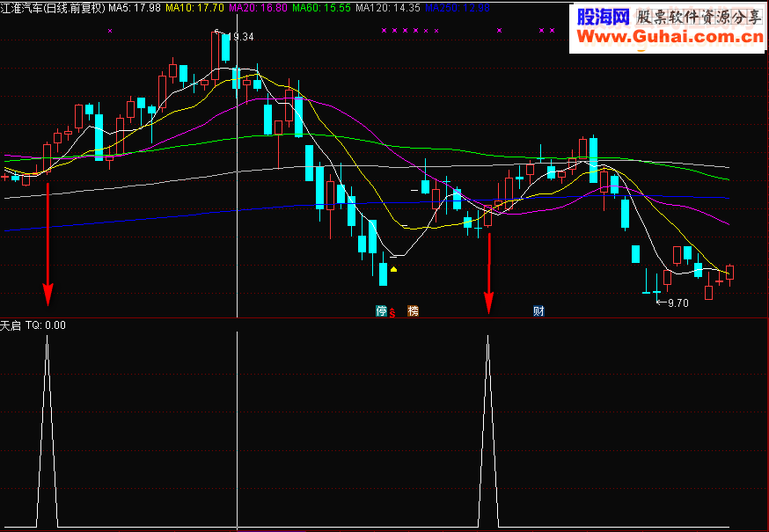Viewport: 769px width, 532px height.
Task: Select the MA250: 12.98 moving average label
Action: pyautogui.click(x=457, y=8)
